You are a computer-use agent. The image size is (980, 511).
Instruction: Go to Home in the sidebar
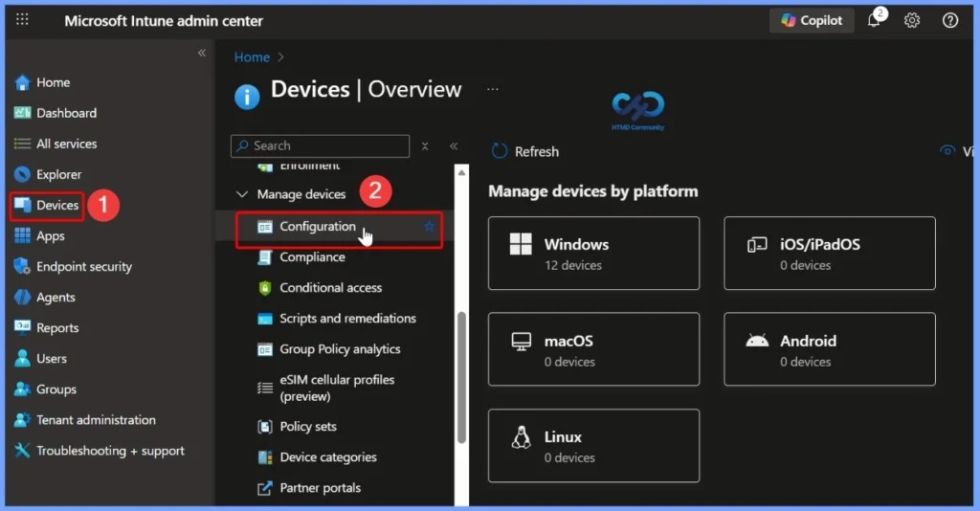click(x=54, y=82)
